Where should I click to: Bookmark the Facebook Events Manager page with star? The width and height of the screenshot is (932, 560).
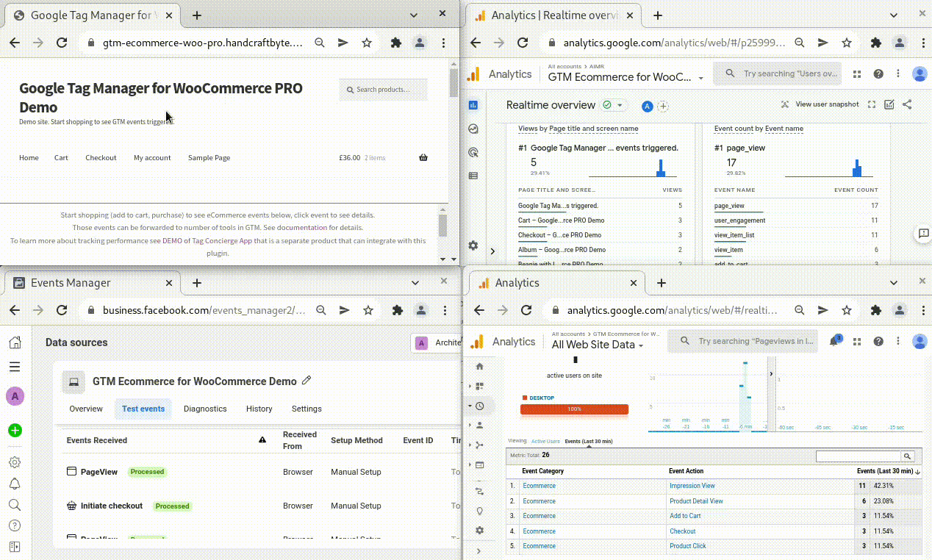click(x=368, y=310)
